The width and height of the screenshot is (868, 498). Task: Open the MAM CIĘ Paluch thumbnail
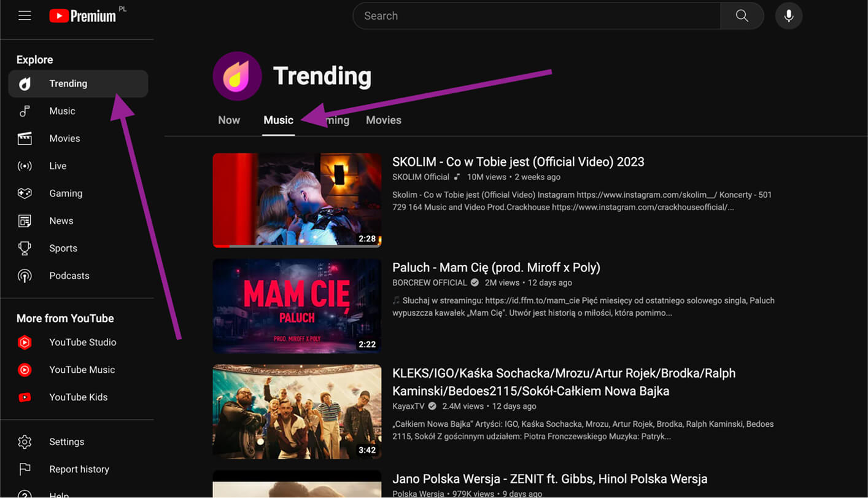[x=297, y=306]
